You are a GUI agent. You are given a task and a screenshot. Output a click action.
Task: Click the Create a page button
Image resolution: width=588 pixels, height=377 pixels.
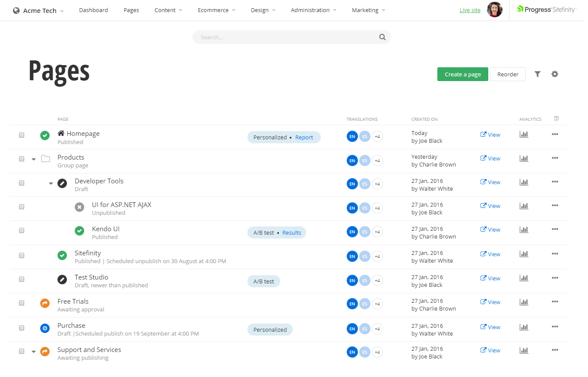tap(463, 74)
